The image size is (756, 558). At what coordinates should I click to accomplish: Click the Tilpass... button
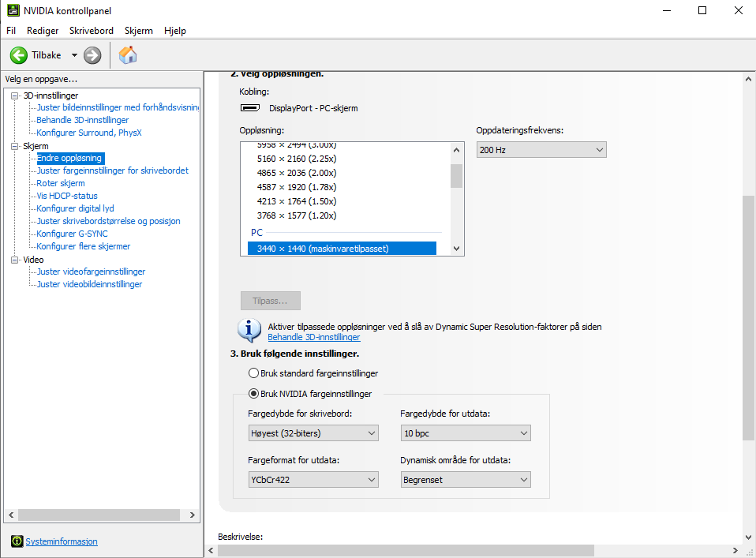[271, 301]
